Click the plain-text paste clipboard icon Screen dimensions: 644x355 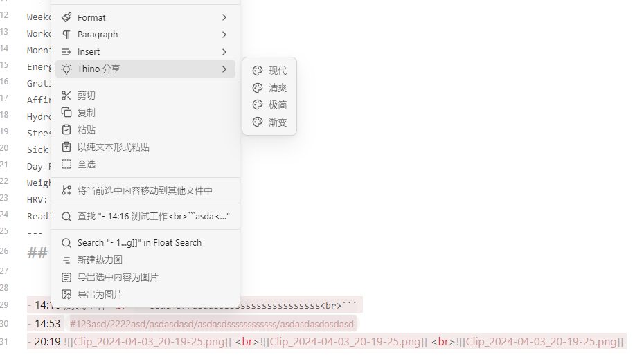[66, 147]
